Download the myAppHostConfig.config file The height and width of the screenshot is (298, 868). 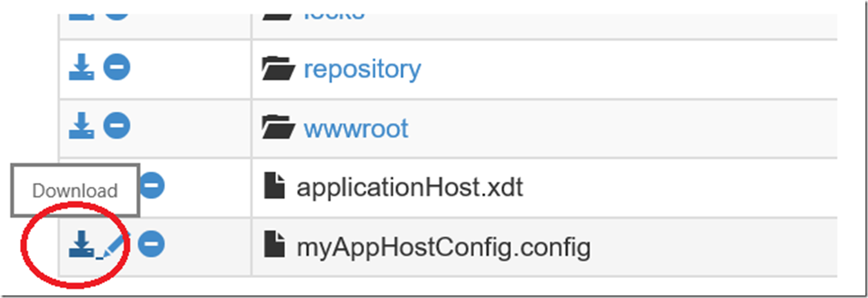pos(81,244)
